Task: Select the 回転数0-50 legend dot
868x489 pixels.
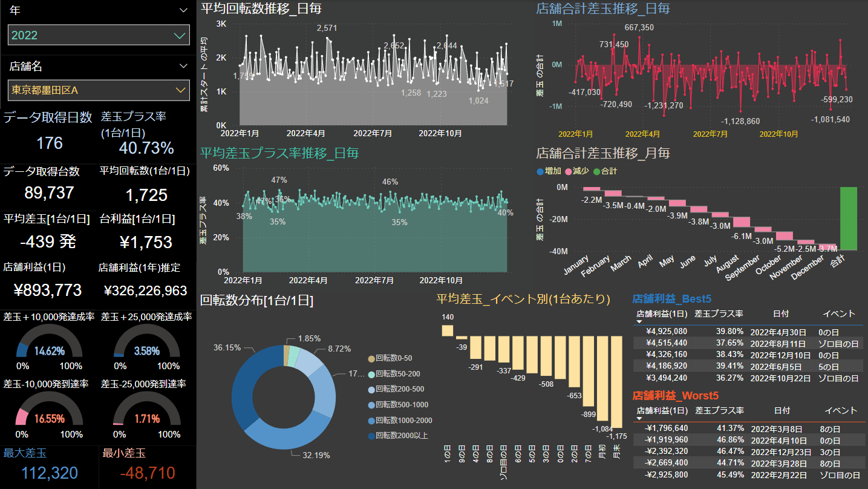Action: (371, 358)
